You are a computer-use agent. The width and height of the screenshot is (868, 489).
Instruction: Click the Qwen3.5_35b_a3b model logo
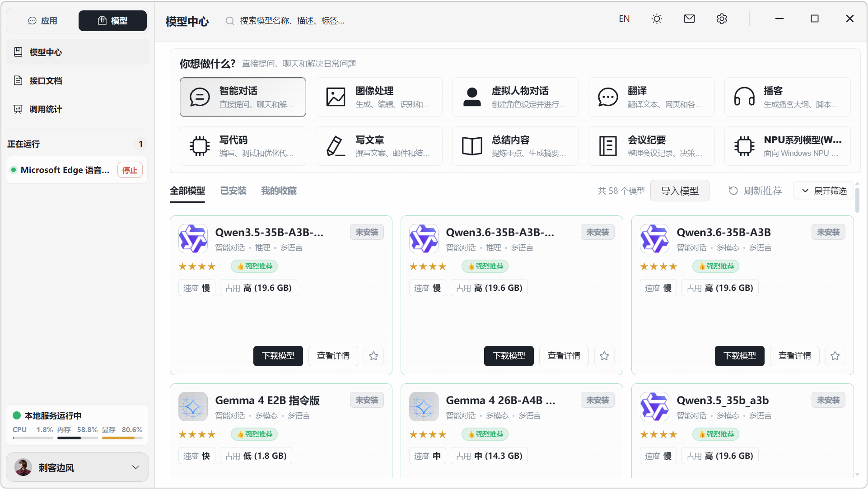tap(654, 406)
